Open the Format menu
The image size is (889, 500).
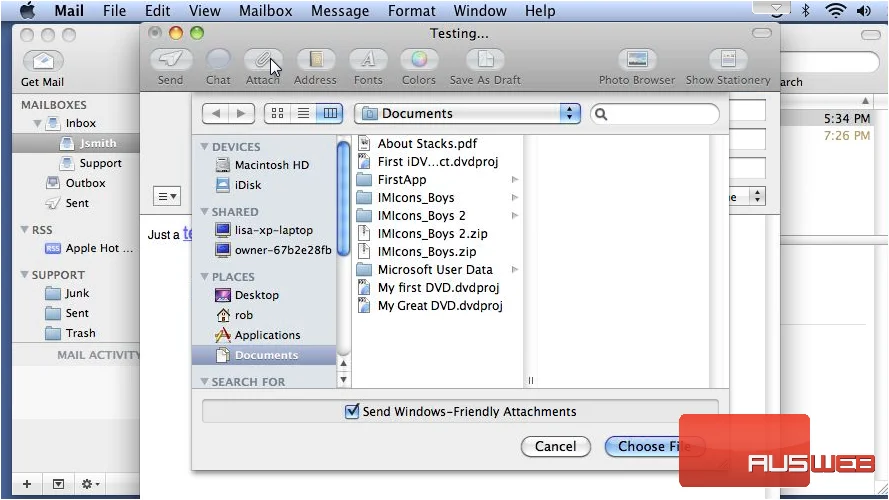click(412, 11)
